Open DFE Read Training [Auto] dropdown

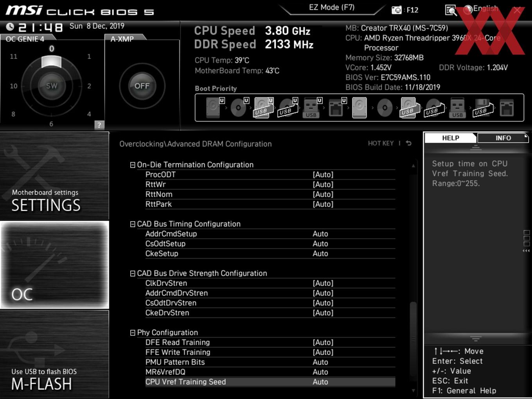(323, 342)
